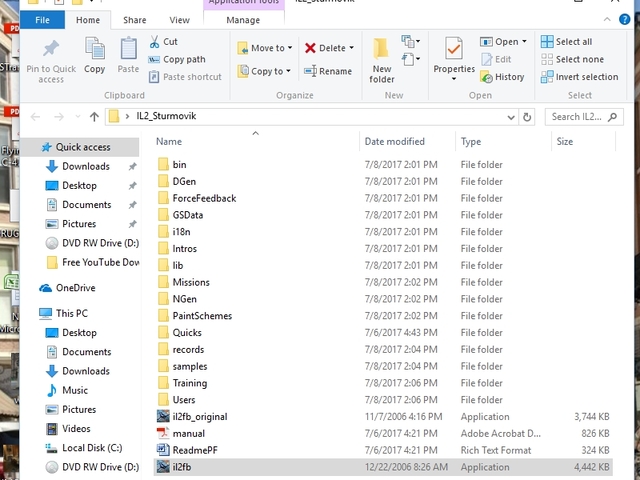Viewport: 640px width, 480px height.
Task: Sort by the Date modified column
Action: click(x=395, y=142)
